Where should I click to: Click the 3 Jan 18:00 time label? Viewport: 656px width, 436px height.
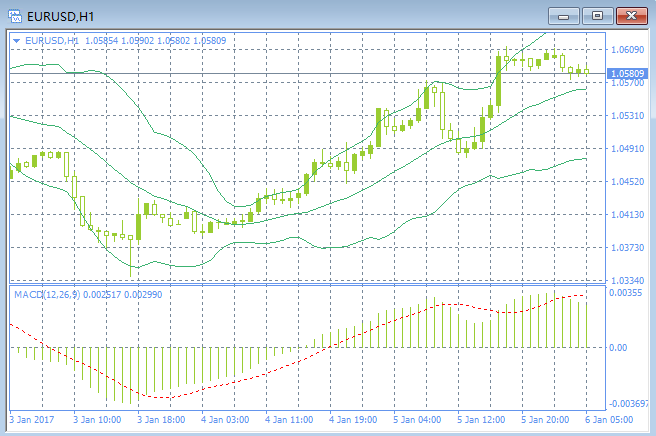(x=161, y=420)
